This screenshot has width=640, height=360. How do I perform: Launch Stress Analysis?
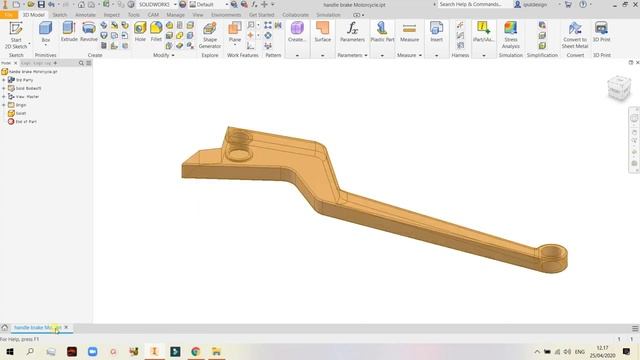tap(511, 35)
